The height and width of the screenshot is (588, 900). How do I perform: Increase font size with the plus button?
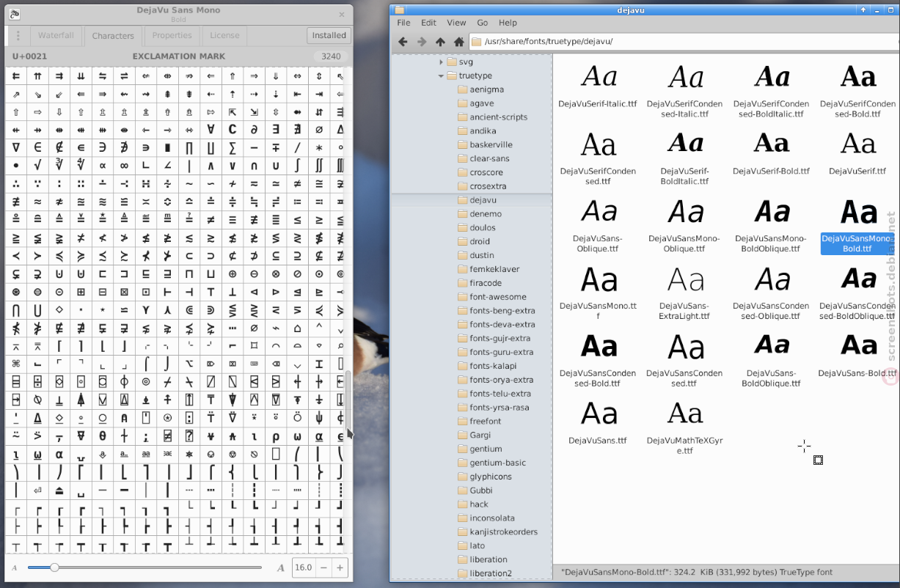[x=340, y=567]
